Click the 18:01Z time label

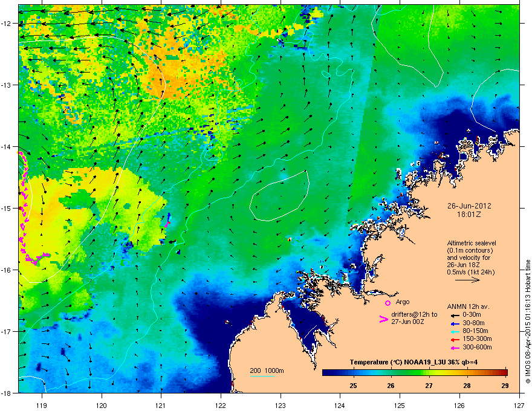(469, 215)
